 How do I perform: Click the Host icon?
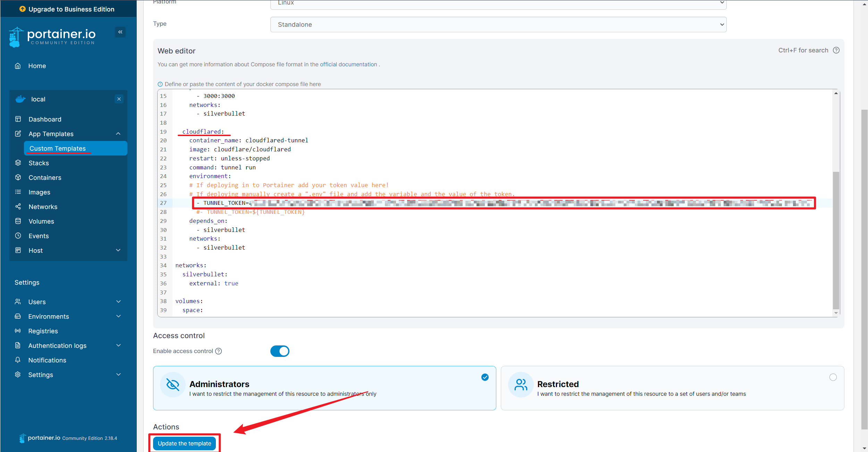coord(18,250)
